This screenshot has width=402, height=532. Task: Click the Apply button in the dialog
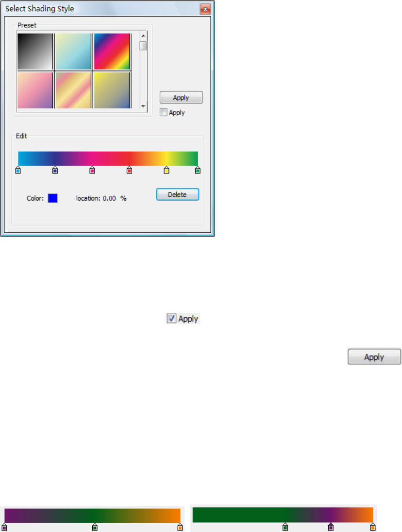181,97
